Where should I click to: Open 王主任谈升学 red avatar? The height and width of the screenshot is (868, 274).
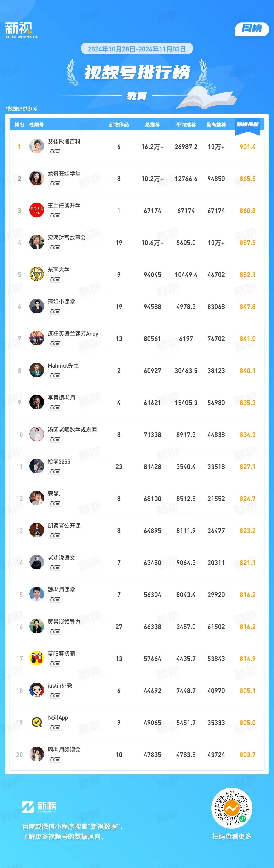click(x=37, y=210)
